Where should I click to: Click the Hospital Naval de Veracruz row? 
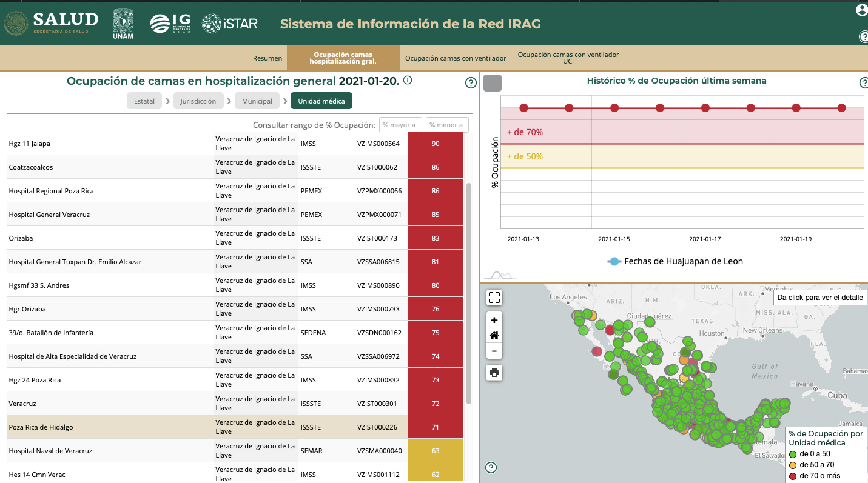click(235, 451)
